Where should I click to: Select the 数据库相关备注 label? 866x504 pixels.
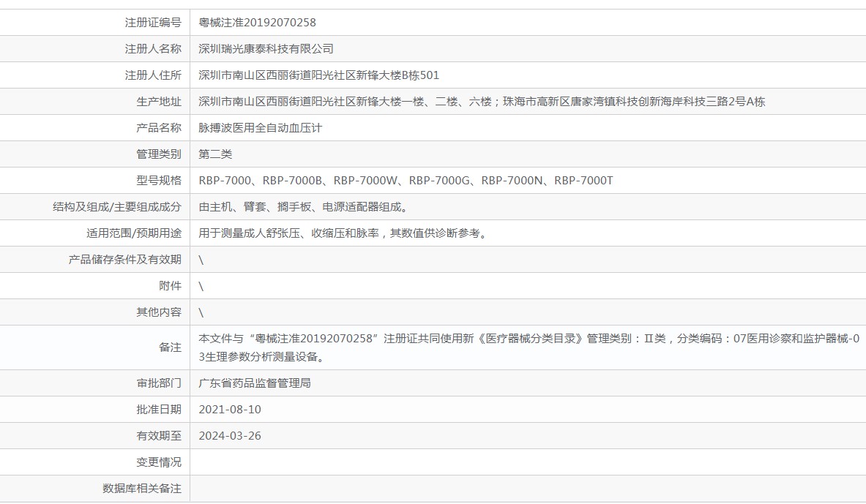pos(142,489)
